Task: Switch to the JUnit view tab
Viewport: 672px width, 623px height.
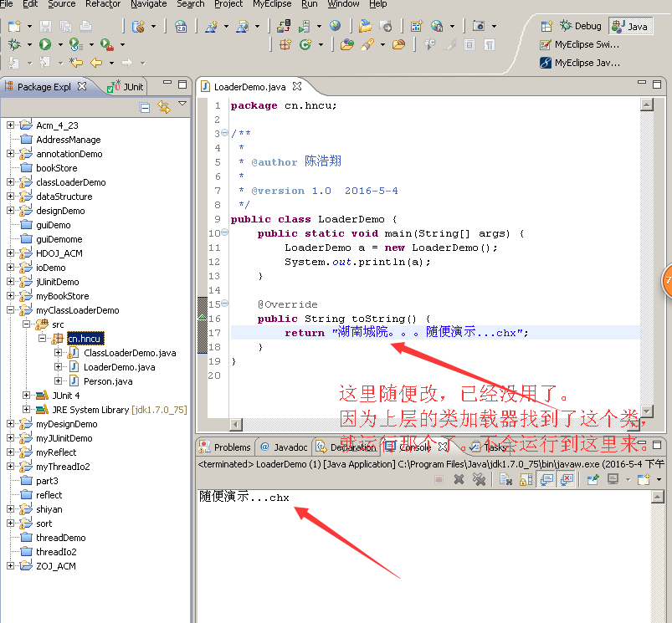Action: click(126, 86)
